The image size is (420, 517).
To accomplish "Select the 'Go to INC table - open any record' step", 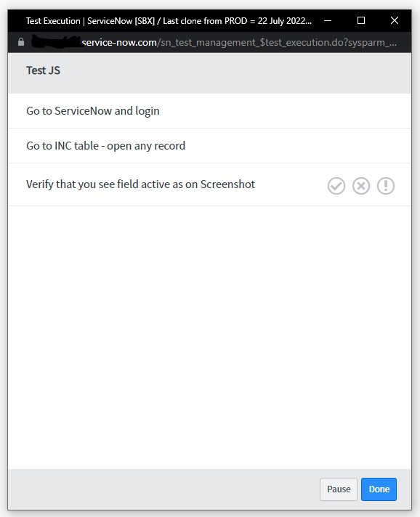I will pyautogui.click(x=209, y=146).
